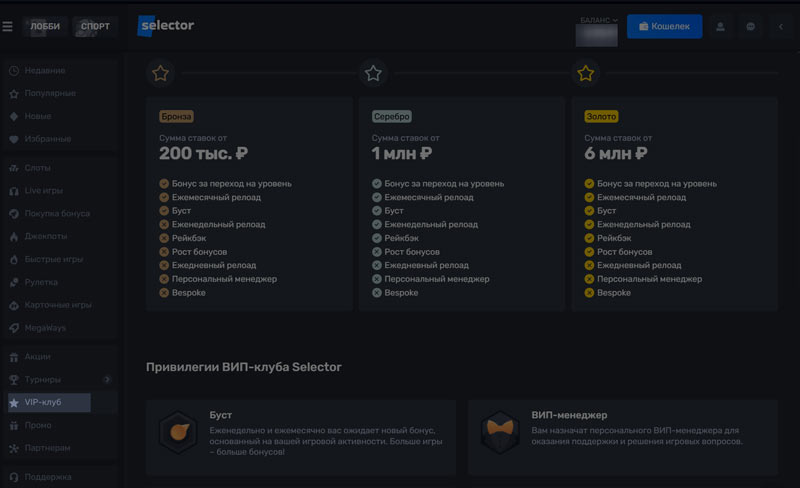Switch to the Lobby tab
800x488 pixels.
coord(45,26)
